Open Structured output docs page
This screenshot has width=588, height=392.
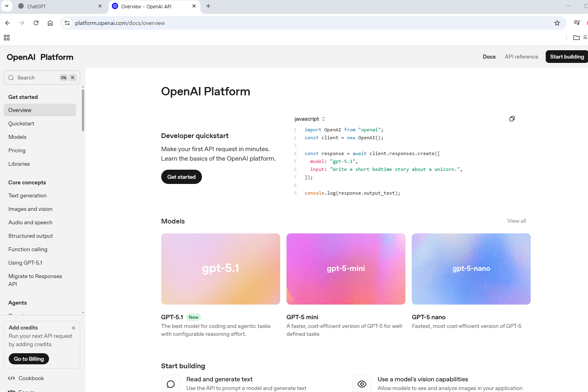pyautogui.click(x=30, y=236)
